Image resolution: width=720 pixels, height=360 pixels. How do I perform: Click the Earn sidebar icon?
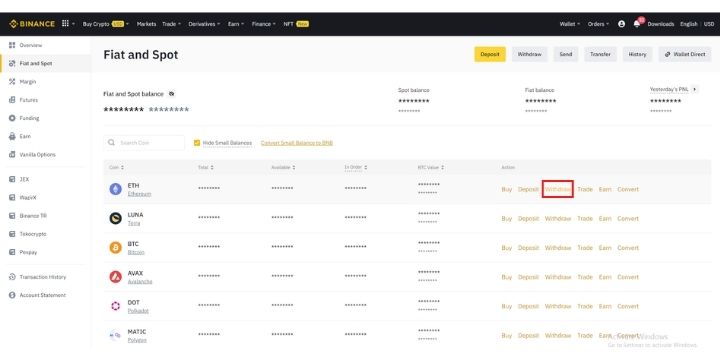[x=12, y=136]
